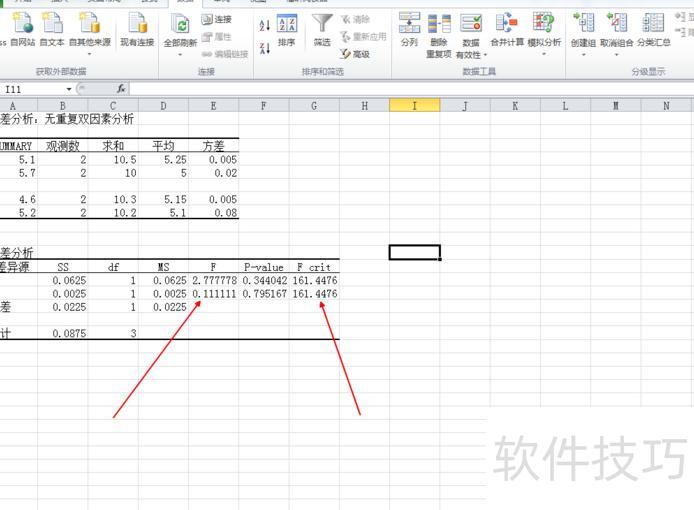Screen dimensions: 694x510
Task: Click the 编辑链接 (Edit Links) button
Action: pyautogui.click(x=225, y=54)
